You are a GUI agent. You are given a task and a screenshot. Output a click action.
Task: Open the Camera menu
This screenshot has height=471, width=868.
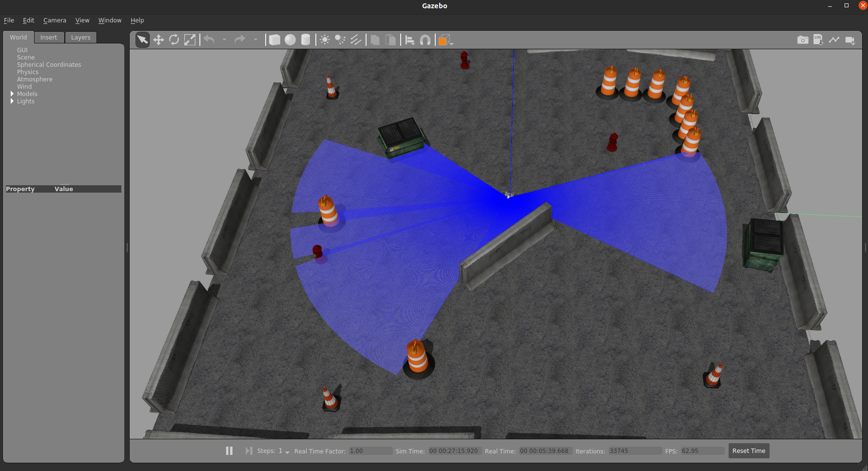pos(55,20)
